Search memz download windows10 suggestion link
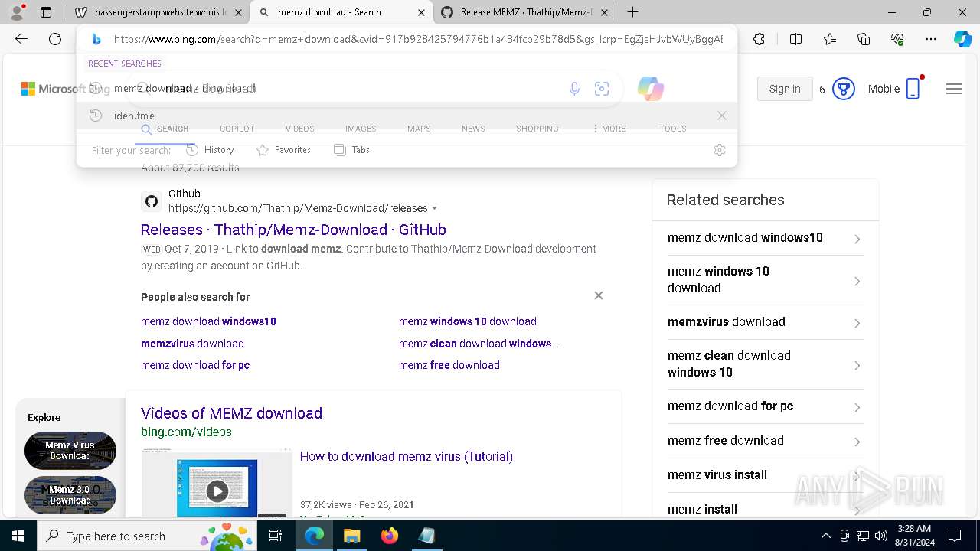980x551 pixels. (208, 321)
